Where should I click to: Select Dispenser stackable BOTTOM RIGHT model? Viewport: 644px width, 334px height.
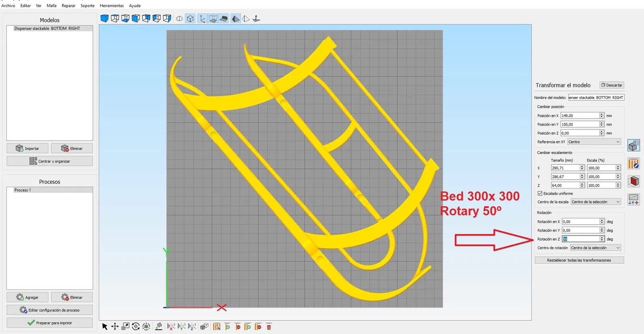click(50, 29)
